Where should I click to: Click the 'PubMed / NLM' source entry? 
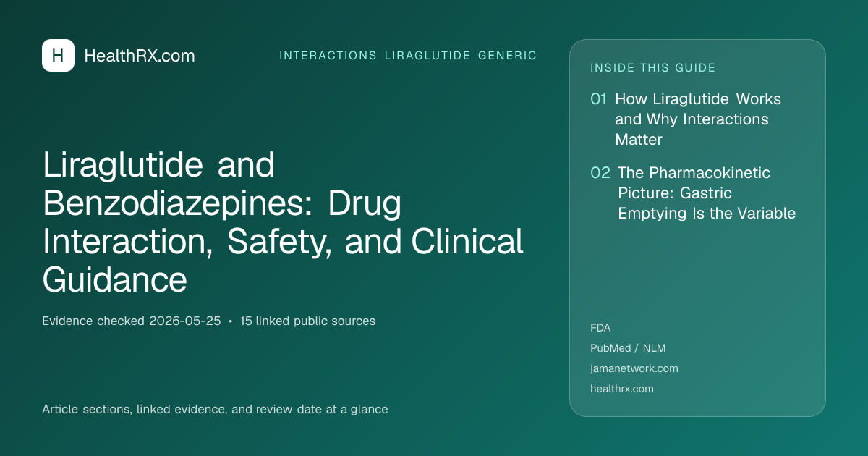pos(628,348)
